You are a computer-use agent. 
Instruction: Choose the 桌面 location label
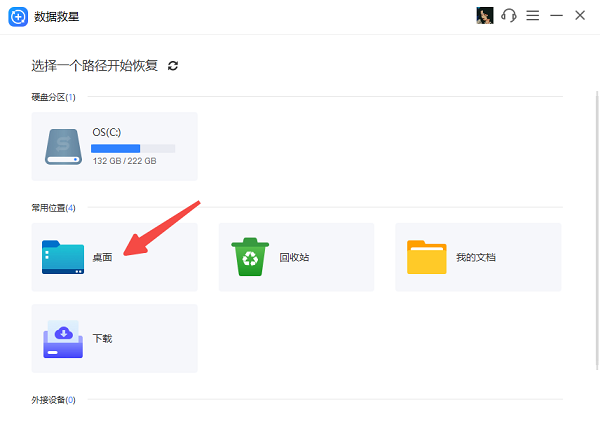click(102, 258)
